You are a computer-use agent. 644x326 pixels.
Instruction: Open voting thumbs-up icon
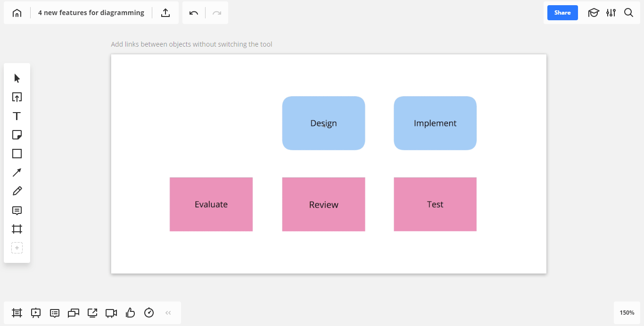(131, 313)
